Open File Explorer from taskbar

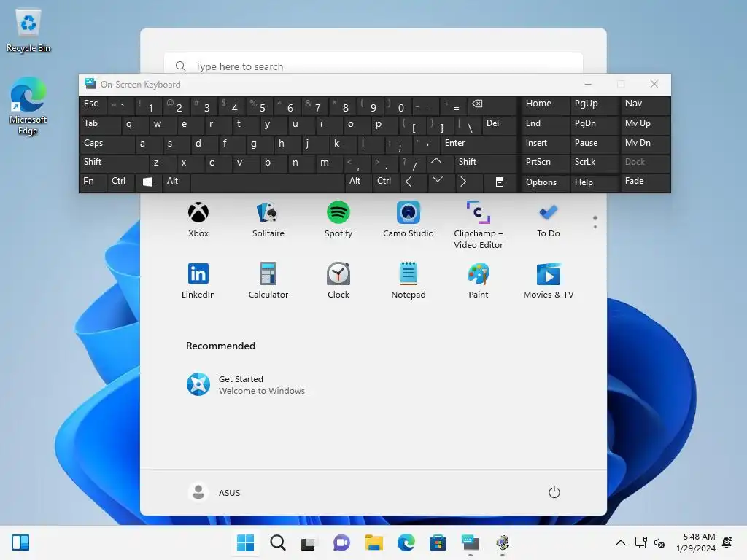[374, 542]
